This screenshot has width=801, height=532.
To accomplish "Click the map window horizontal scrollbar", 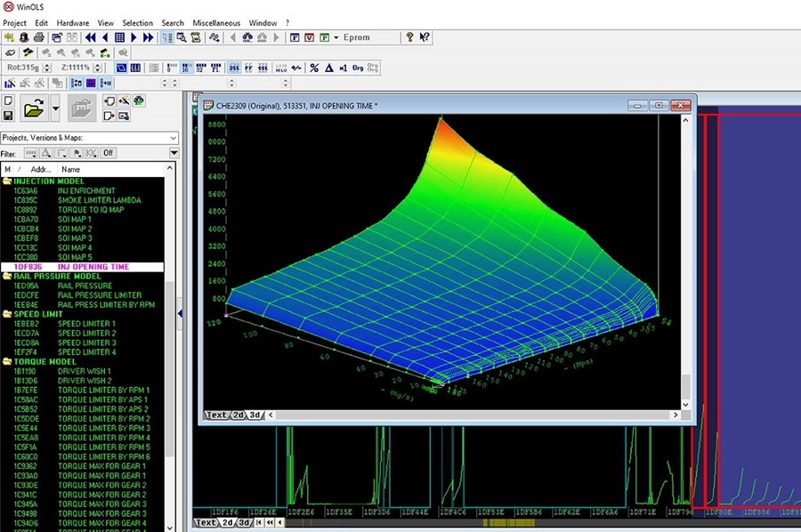I will [x=472, y=415].
